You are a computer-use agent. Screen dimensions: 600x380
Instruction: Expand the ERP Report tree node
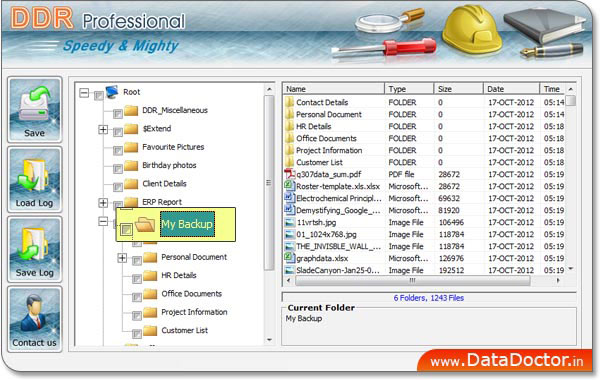(x=103, y=203)
